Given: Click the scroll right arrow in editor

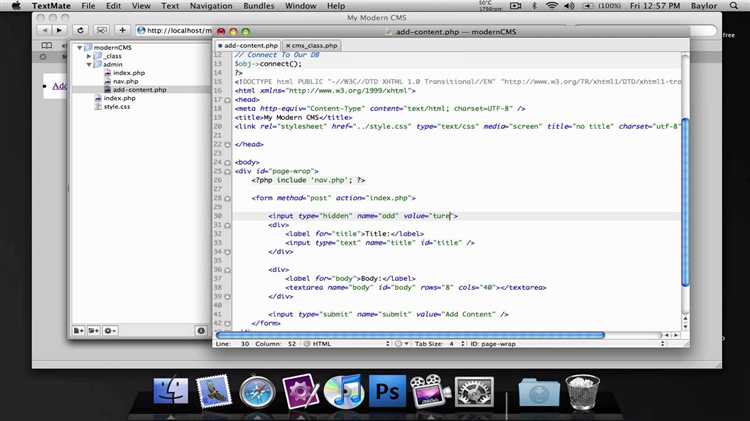Looking at the screenshot, I should click(x=676, y=335).
